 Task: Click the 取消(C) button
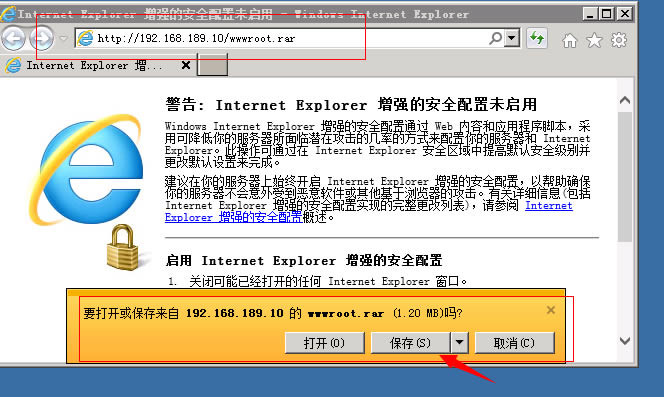coord(515,342)
